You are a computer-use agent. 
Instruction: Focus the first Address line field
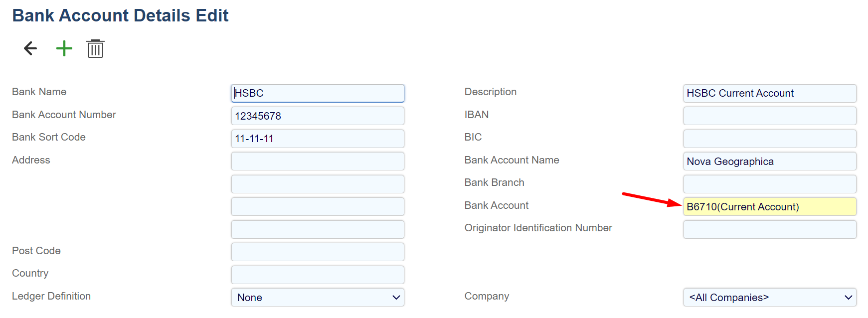pos(318,161)
